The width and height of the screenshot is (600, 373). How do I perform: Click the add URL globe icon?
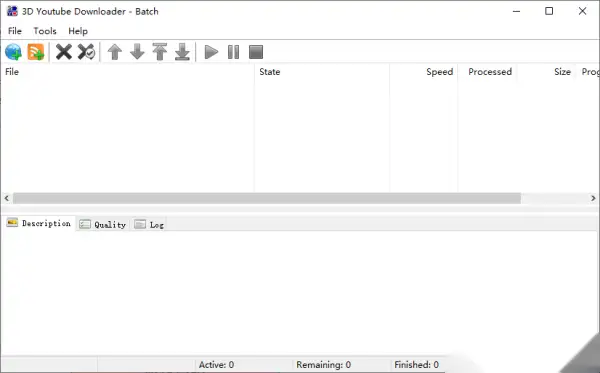pos(13,52)
